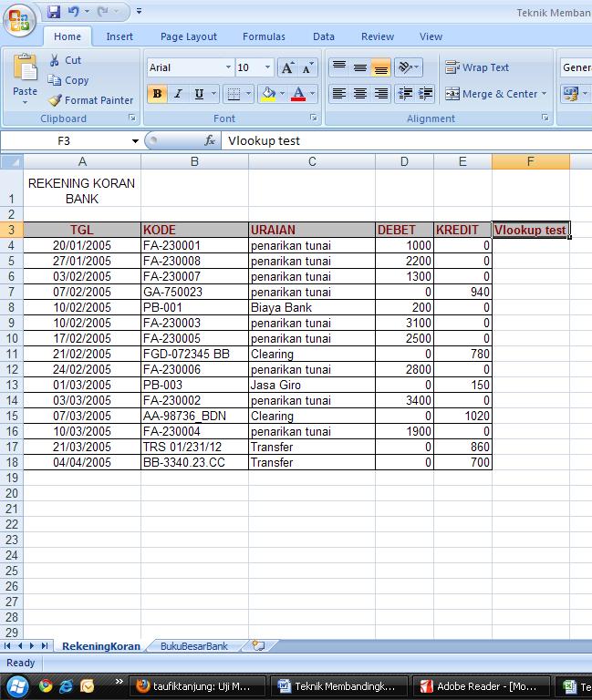
Task: Open underline style dropdown arrow
Action: (x=214, y=94)
